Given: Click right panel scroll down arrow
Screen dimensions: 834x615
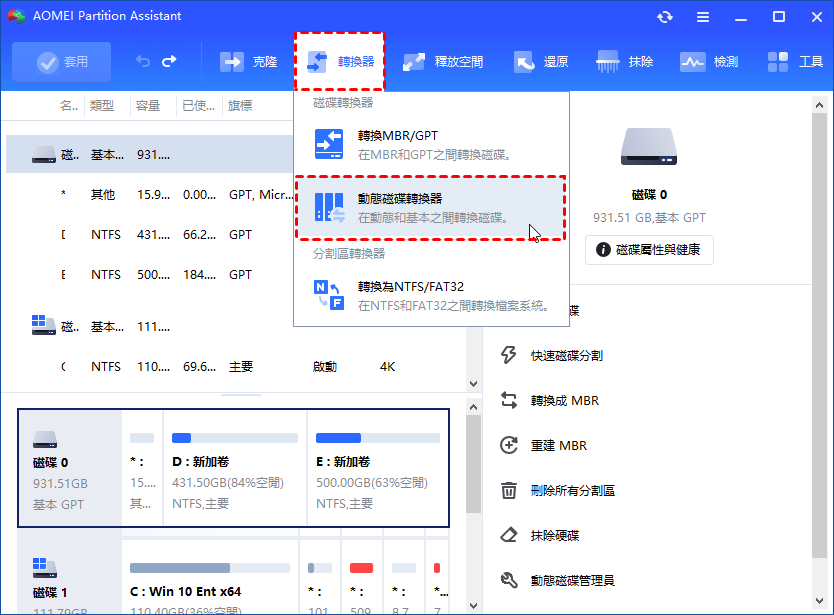Looking at the screenshot, I should click(819, 601).
